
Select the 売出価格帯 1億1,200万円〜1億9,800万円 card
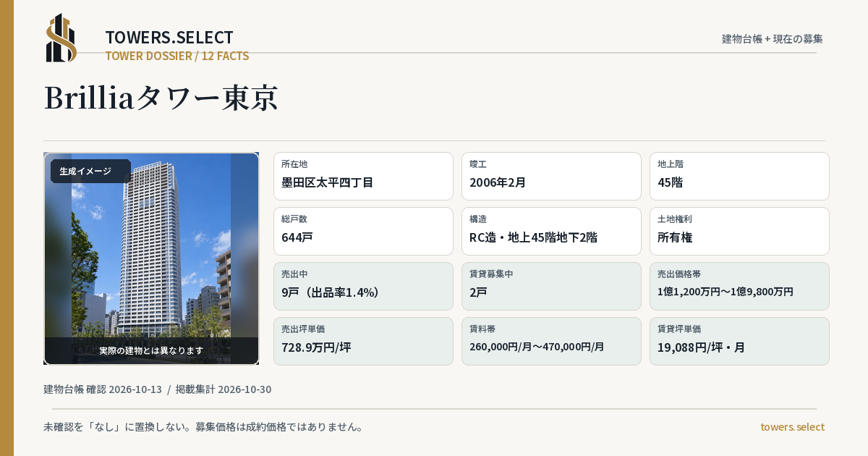click(x=739, y=286)
